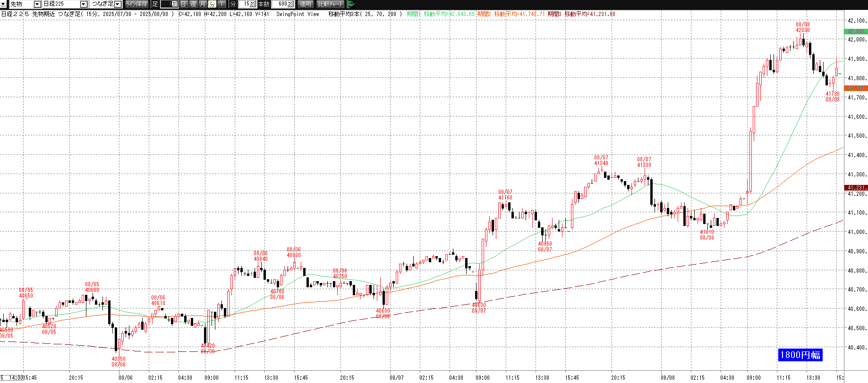Open the calculator icon in the 分 field
Viewport: 868px width, 383px height.
(253, 4)
